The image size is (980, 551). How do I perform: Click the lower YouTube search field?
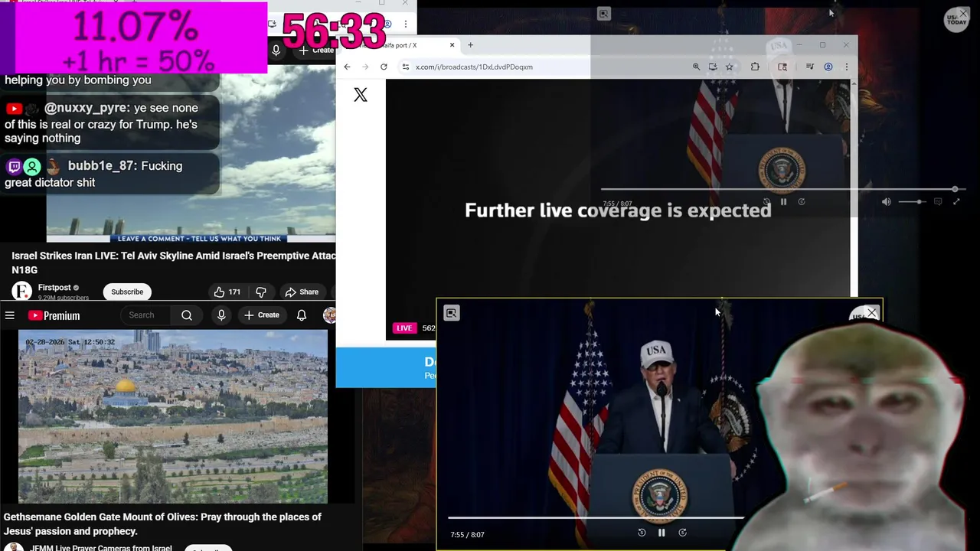coord(147,315)
